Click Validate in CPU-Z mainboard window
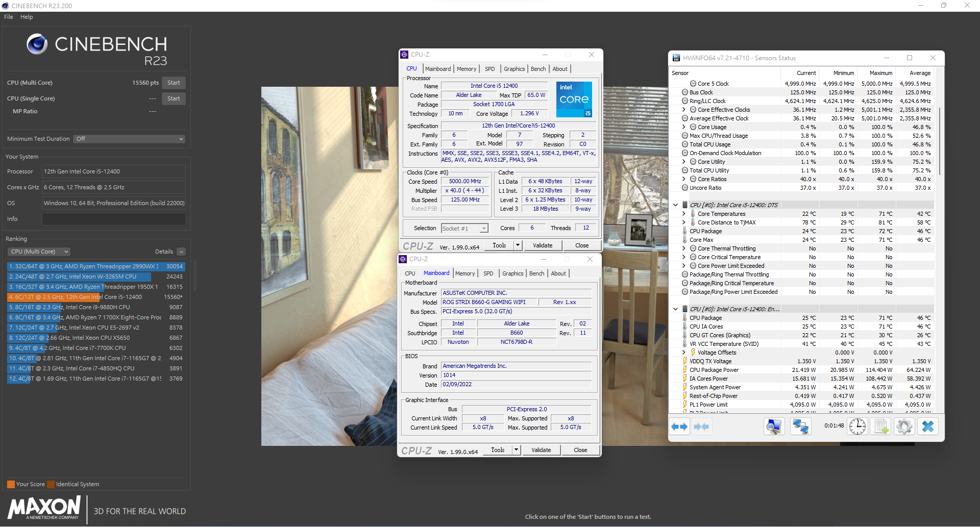The width and height of the screenshot is (980, 527). click(541, 450)
